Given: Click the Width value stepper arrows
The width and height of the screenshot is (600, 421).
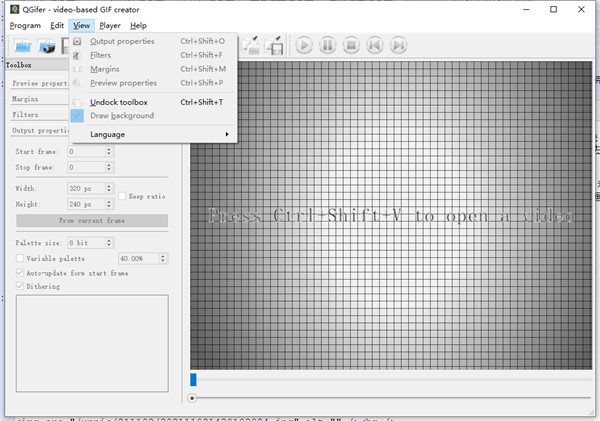Looking at the screenshot, I should (109, 188).
